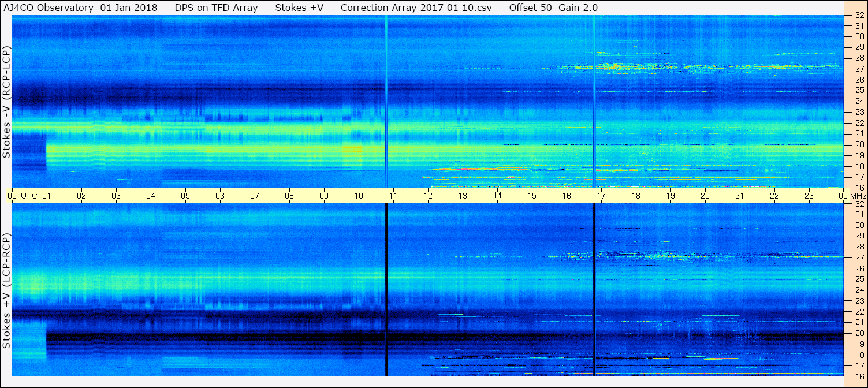Viewport: 868px width, 388px height.
Task: Select the 18 MHz tick of the Stokes -V panel
Action: click(x=859, y=166)
